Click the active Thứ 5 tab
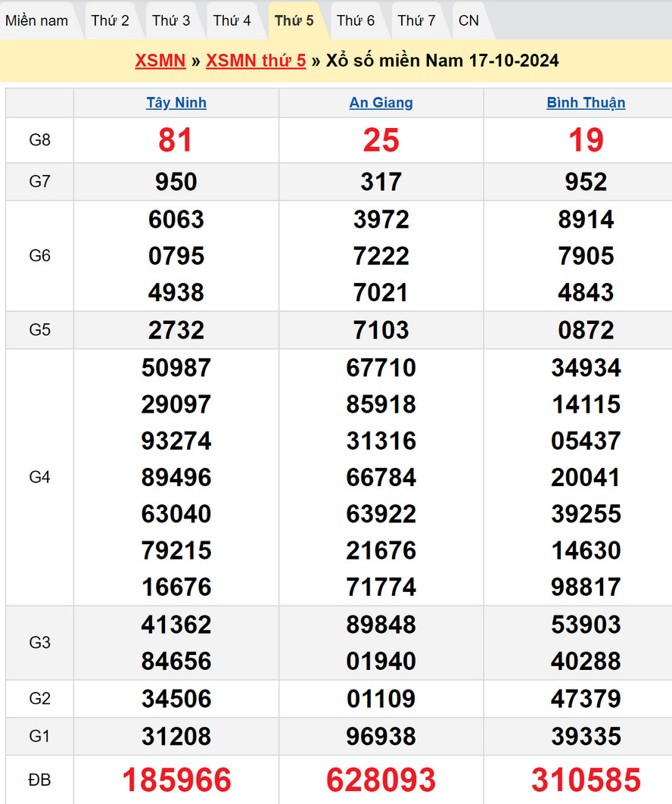 [x=294, y=20]
